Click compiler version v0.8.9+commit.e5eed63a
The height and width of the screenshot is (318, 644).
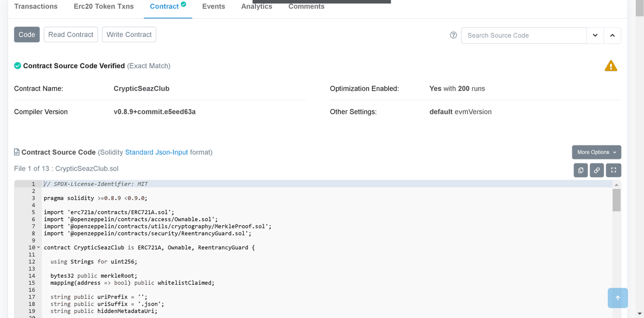point(155,112)
